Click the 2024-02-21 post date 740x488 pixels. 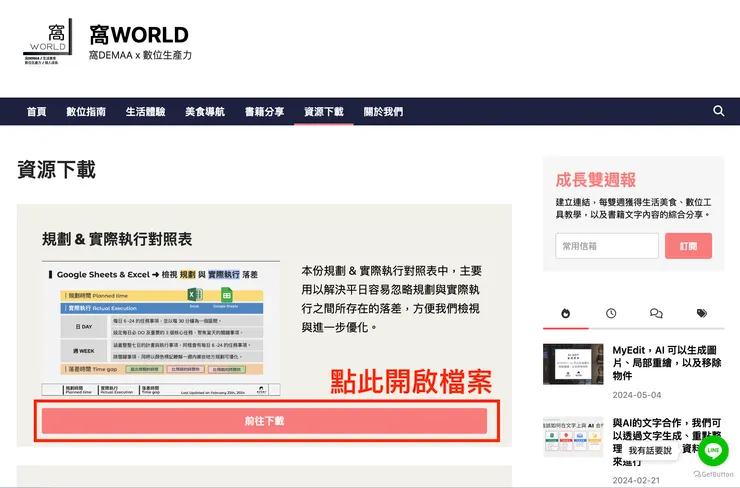[x=636, y=480]
